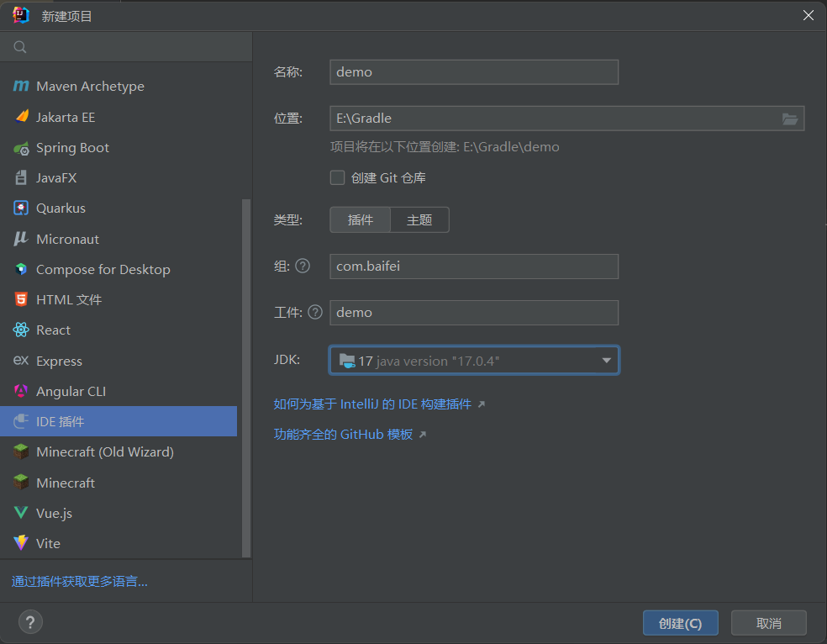Click the 组 input field com.baifei
The image size is (827, 644).
pyautogui.click(x=474, y=267)
